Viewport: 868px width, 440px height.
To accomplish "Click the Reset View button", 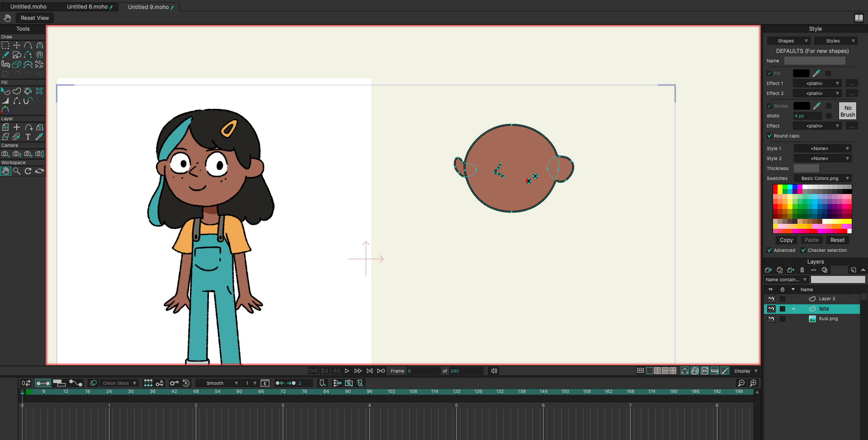I will 35,18.
